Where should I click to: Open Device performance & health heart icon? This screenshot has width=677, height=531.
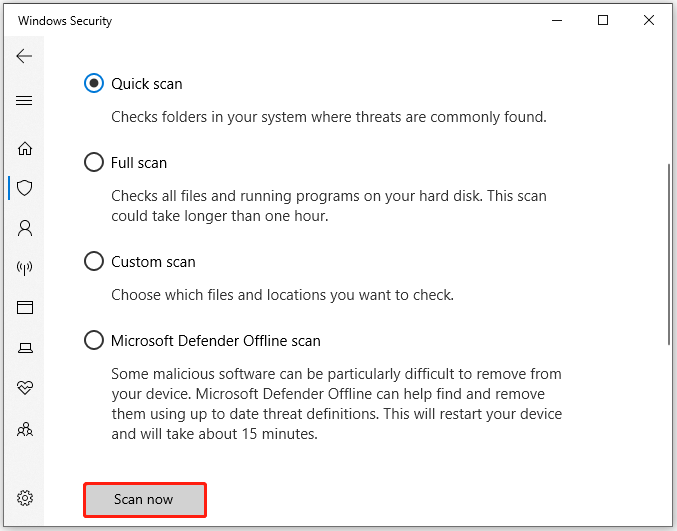click(25, 387)
